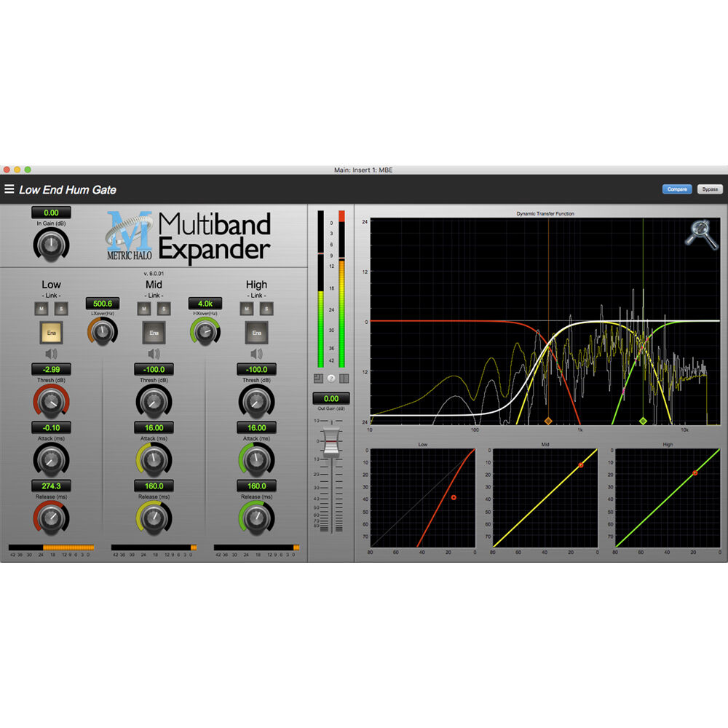This screenshot has height=728, width=728.
Task: Click the green HXover crossover knob
Action: click(x=205, y=331)
